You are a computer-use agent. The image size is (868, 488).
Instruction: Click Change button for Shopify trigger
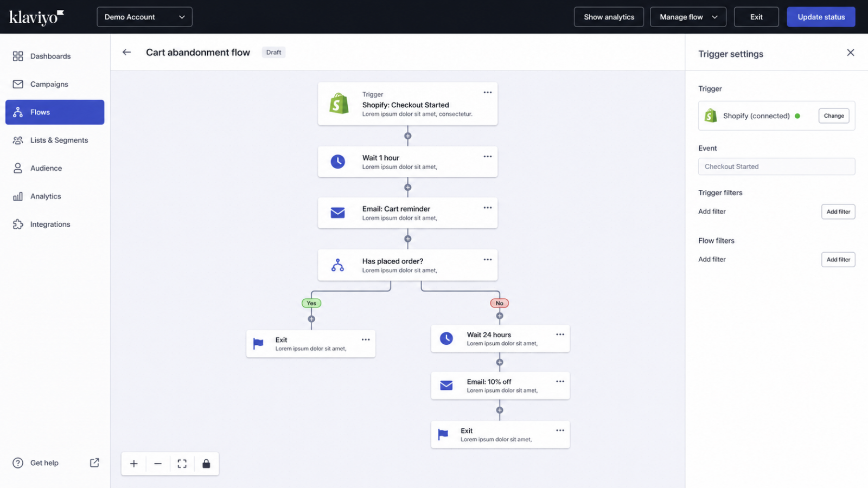click(x=834, y=115)
